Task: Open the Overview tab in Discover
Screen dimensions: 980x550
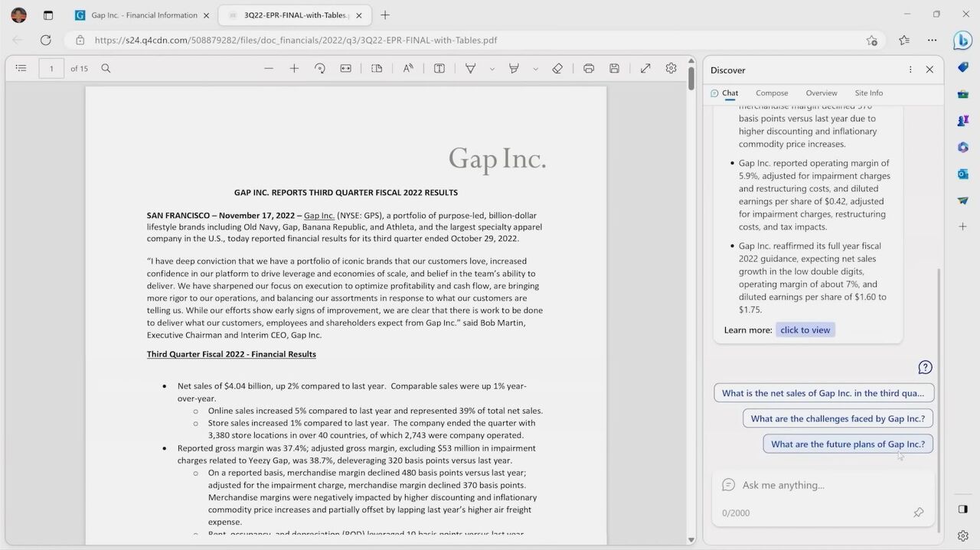Action: tap(821, 93)
